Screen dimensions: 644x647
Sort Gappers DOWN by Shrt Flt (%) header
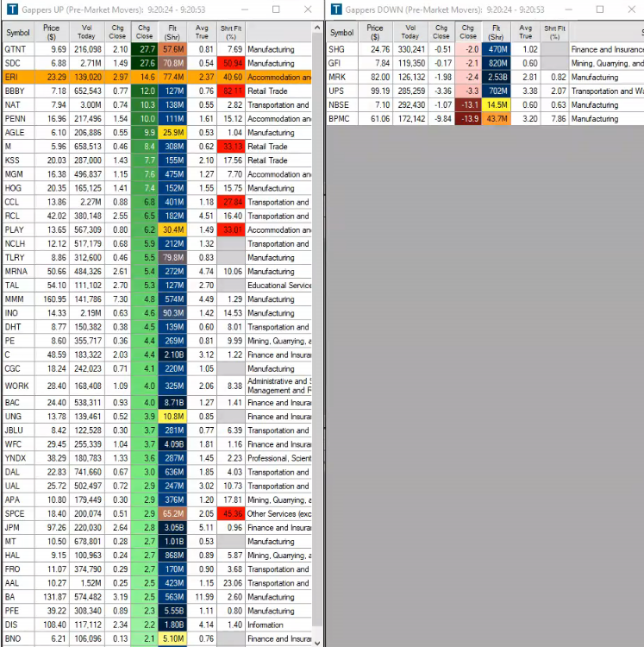pos(554,32)
